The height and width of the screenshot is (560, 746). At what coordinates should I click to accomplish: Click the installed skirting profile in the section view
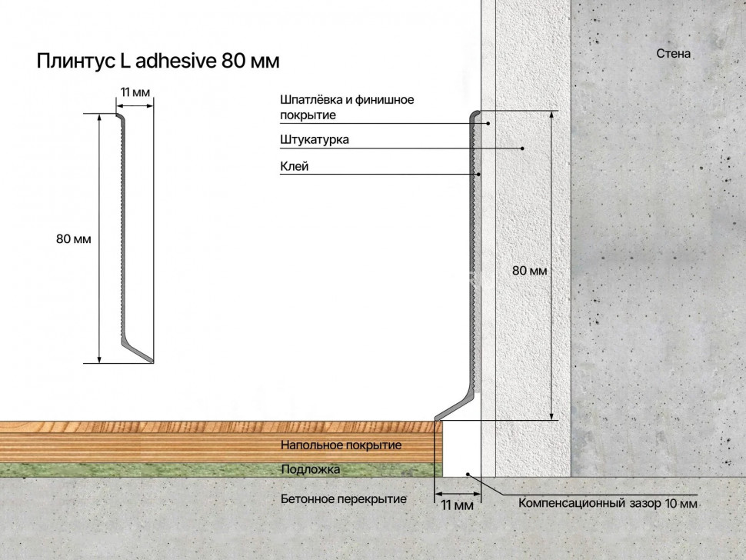[x=471, y=269]
